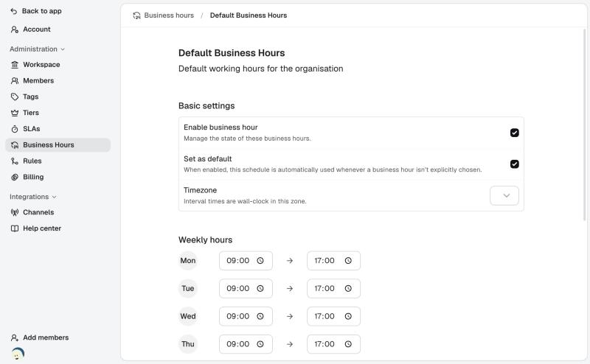590x364 pixels.
Task: Click the clock icon in the Mon start time
Action: [x=260, y=261]
